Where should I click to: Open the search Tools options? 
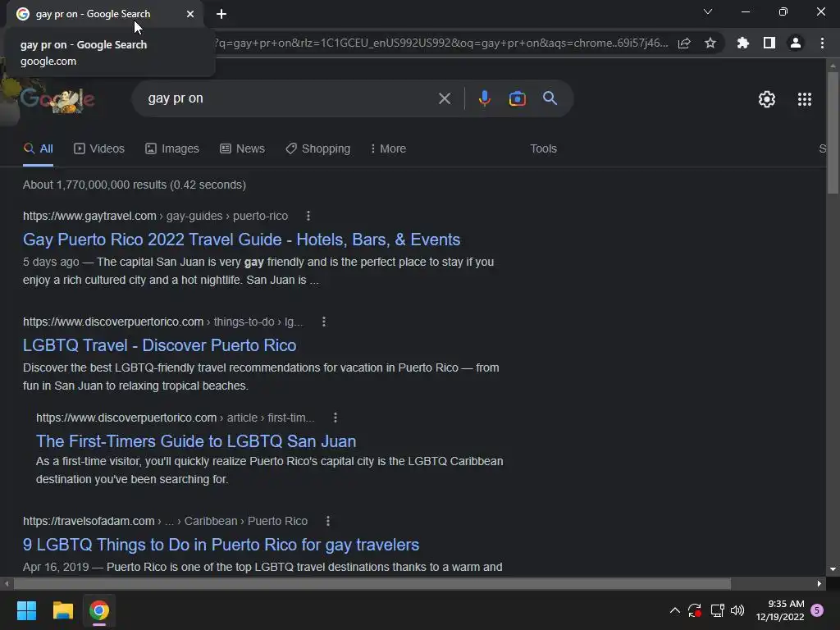543,149
